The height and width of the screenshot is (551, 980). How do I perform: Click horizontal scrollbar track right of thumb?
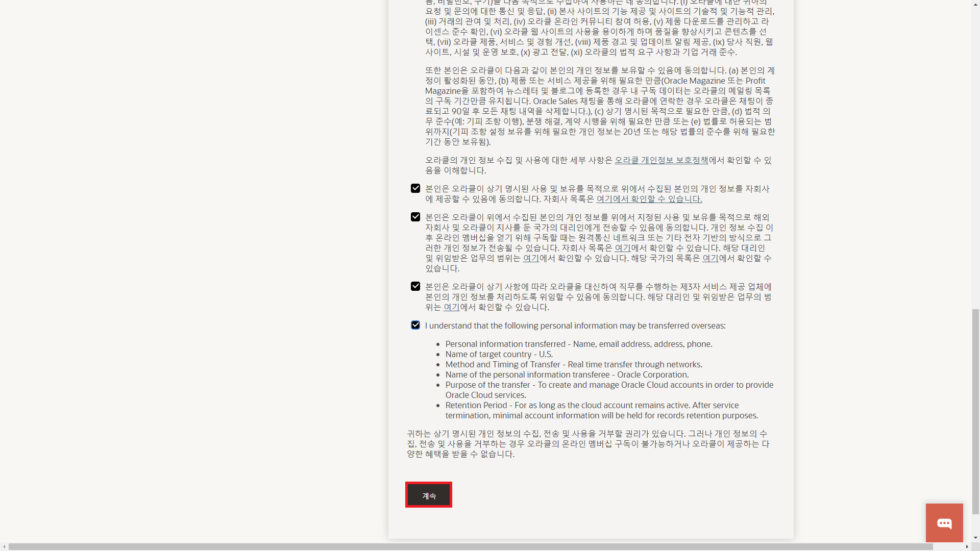[948, 546]
